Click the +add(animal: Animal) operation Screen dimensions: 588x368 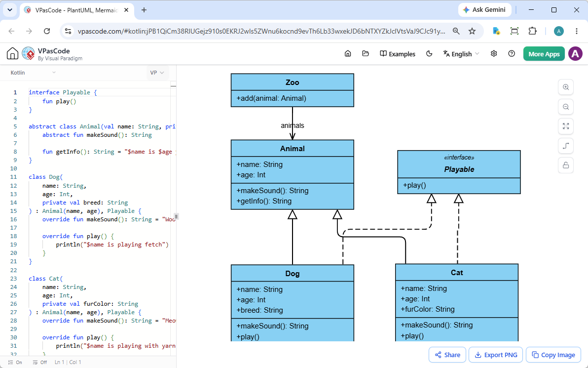(271, 98)
